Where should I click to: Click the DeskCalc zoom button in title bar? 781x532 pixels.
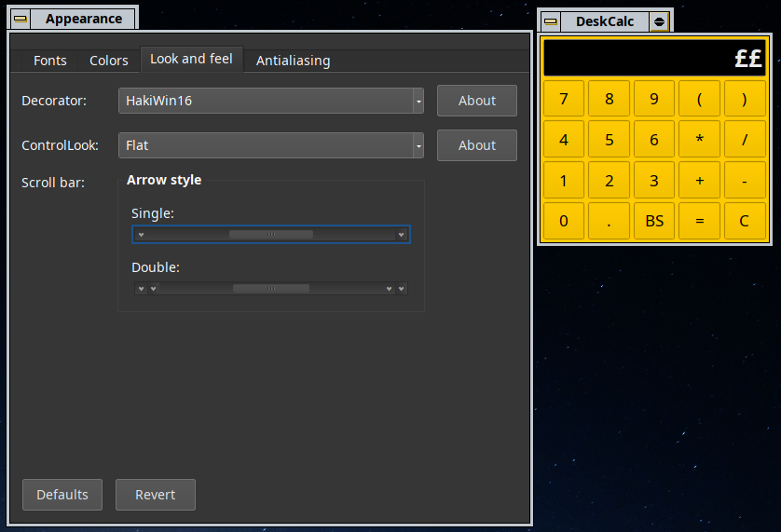tap(660, 21)
